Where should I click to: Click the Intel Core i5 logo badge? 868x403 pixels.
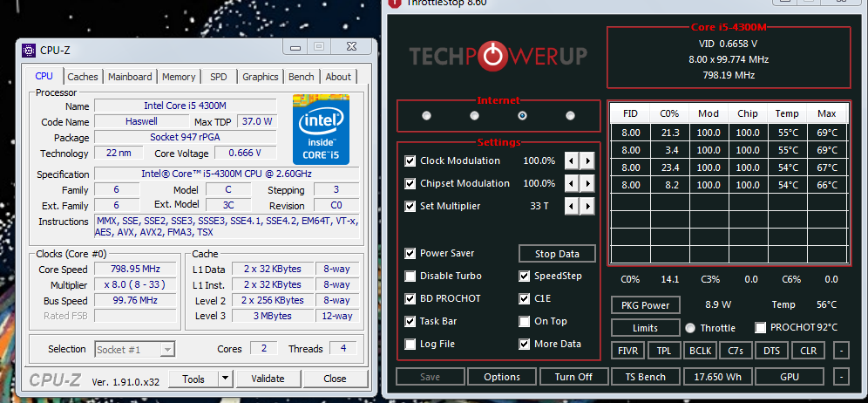[321, 130]
